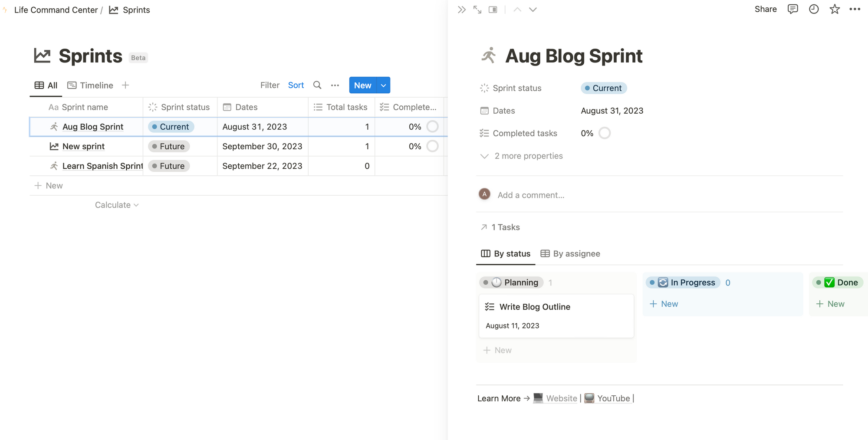Search the Sprints database
Image resolution: width=868 pixels, height=440 pixels.
(317, 85)
